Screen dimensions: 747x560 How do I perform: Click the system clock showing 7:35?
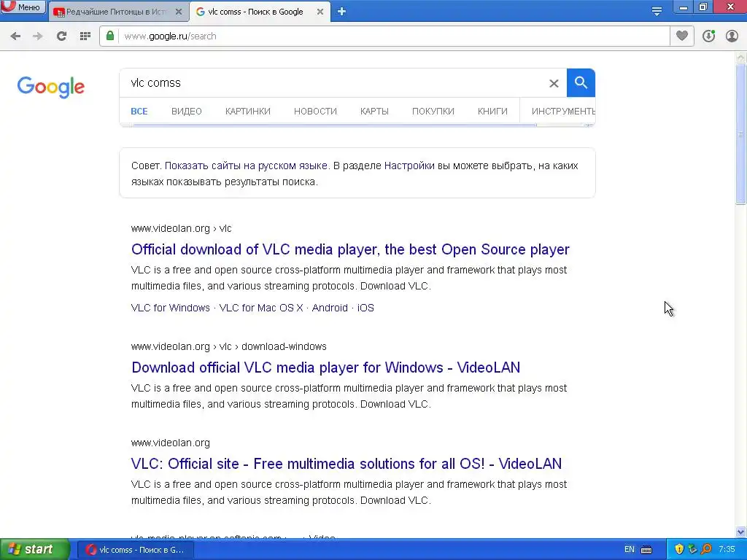point(727,550)
